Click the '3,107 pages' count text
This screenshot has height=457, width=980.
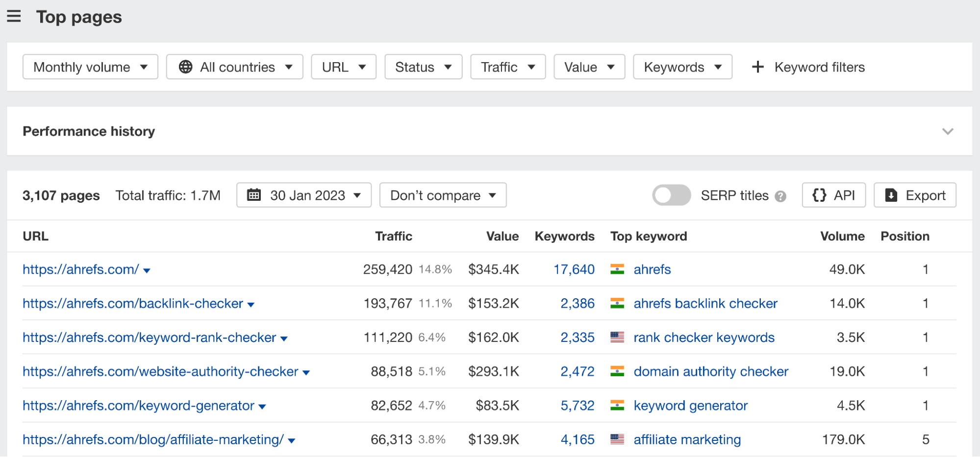point(61,195)
